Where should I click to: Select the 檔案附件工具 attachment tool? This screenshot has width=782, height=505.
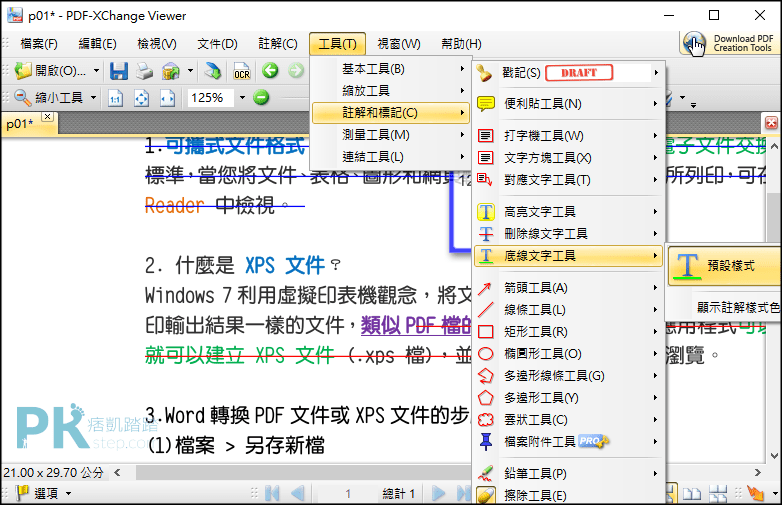point(569,441)
